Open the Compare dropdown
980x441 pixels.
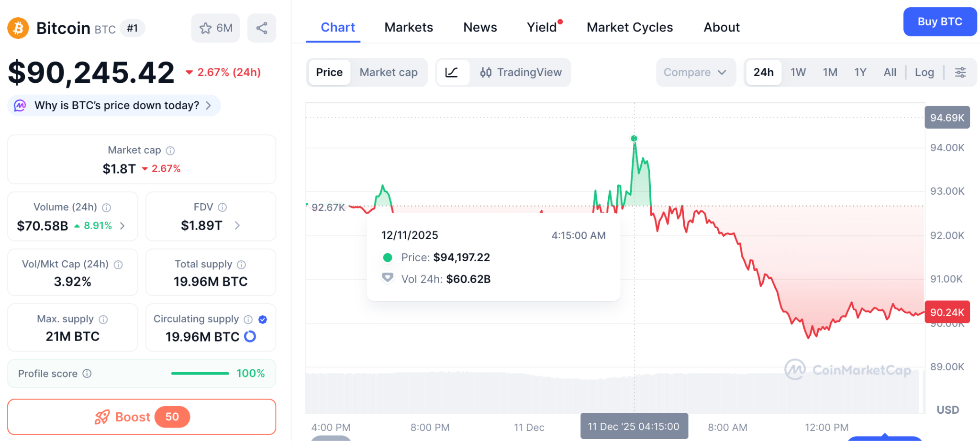pyautogui.click(x=696, y=72)
